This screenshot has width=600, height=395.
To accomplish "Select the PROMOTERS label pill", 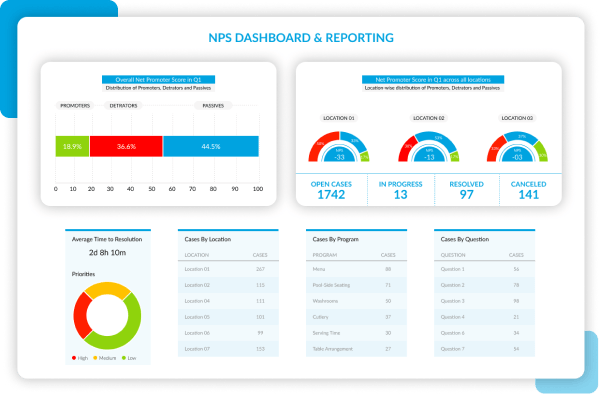I will point(75,106).
